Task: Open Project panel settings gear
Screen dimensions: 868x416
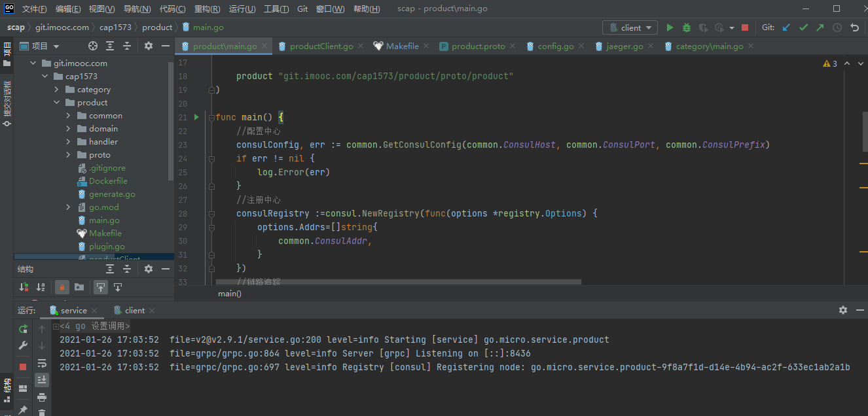Action: pyautogui.click(x=149, y=46)
